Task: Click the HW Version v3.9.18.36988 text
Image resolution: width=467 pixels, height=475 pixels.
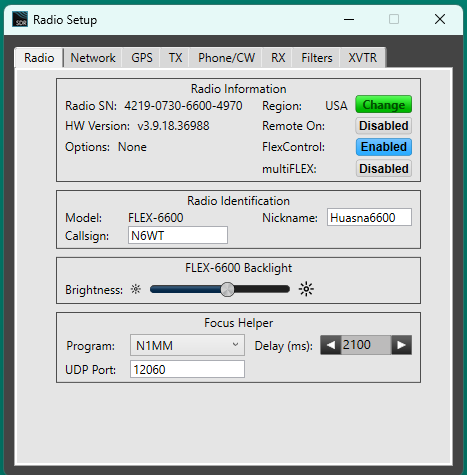Action: [173, 126]
